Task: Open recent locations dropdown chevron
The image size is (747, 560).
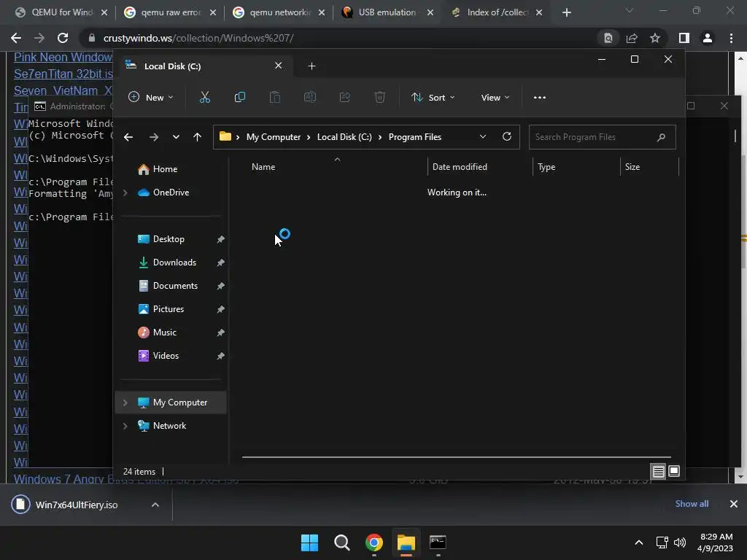Action: 176,137
